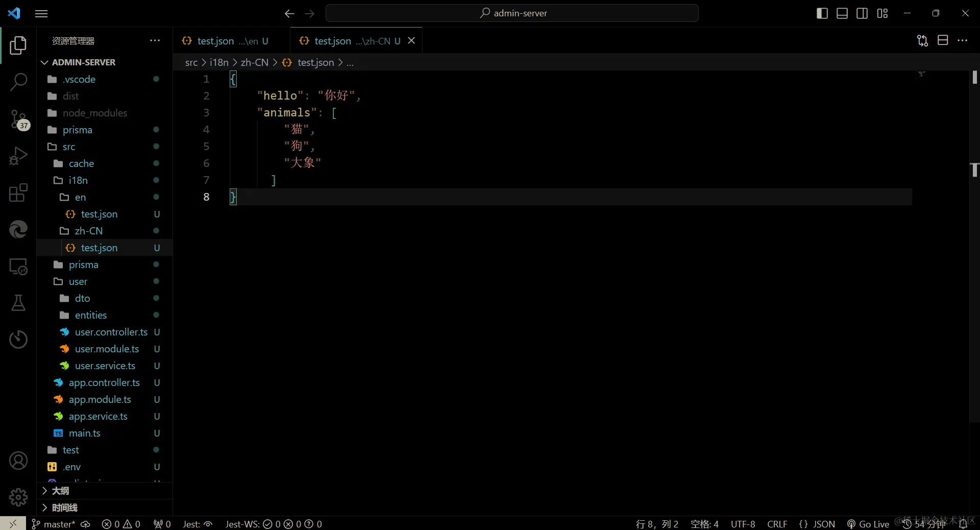The image size is (980, 530).
Task: Click the i18n breadcrumb segment
Action: click(x=219, y=62)
